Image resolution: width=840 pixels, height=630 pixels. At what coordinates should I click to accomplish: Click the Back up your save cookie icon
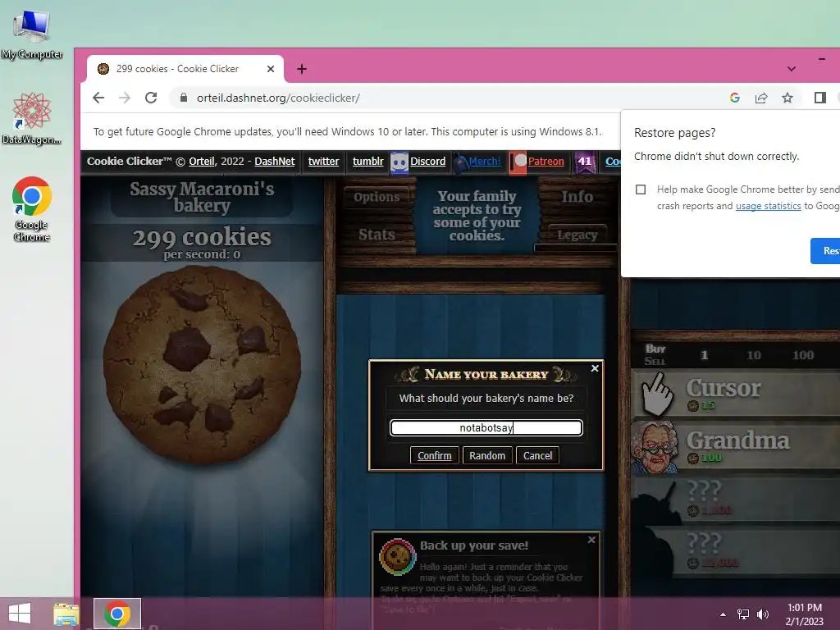pos(398,557)
